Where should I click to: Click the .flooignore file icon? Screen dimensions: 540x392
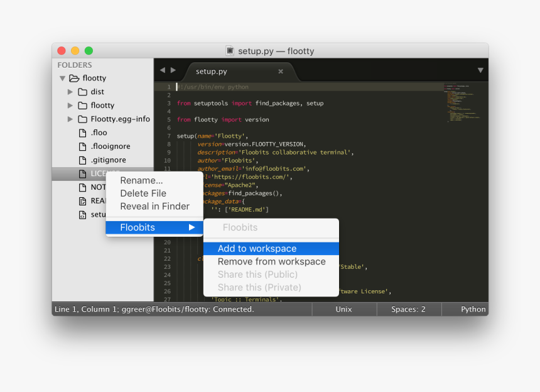(82, 146)
